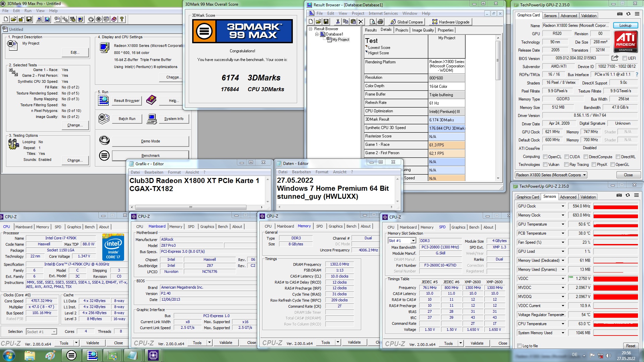Select My Project in Result Browser tree
The height and width of the screenshot is (362, 644).
340,40
